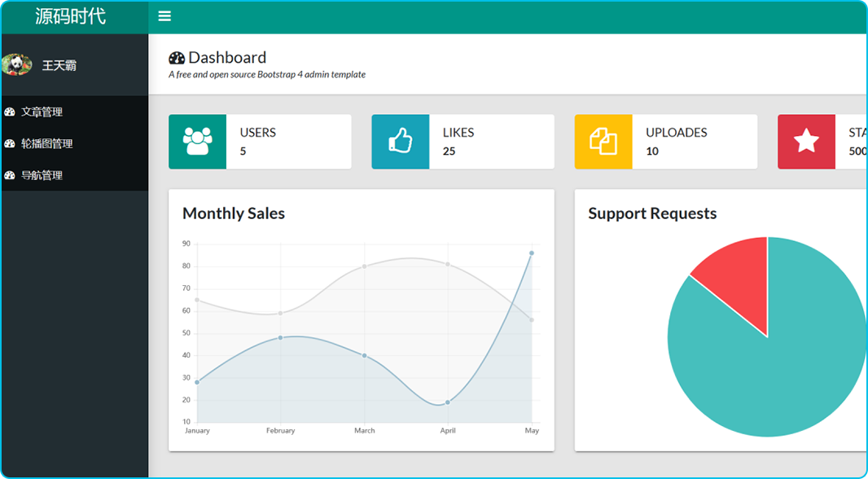The width and height of the screenshot is (868, 479).
Task: Click the red star icon
Action: click(806, 142)
